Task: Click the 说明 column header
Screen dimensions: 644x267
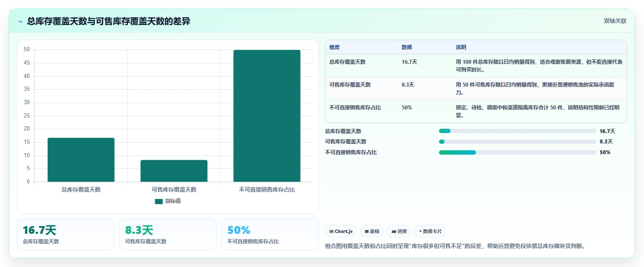Action: (461, 47)
